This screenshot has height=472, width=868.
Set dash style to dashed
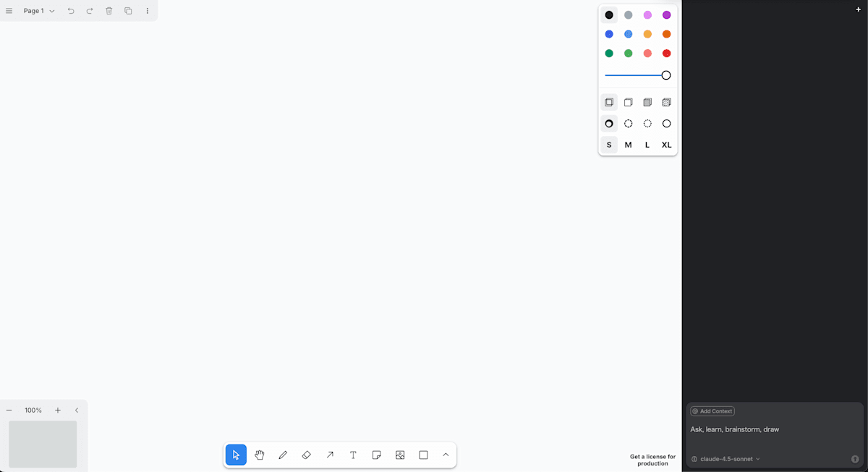pos(628,124)
